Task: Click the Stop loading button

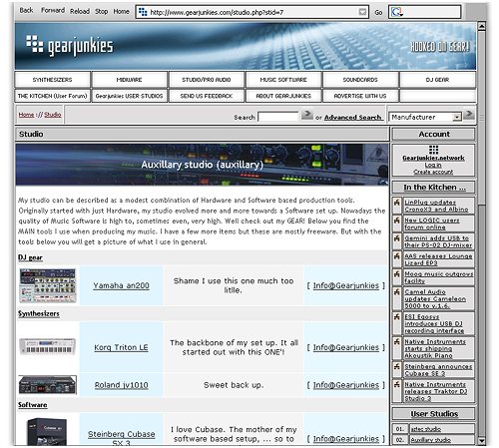Action: (x=101, y=11)
